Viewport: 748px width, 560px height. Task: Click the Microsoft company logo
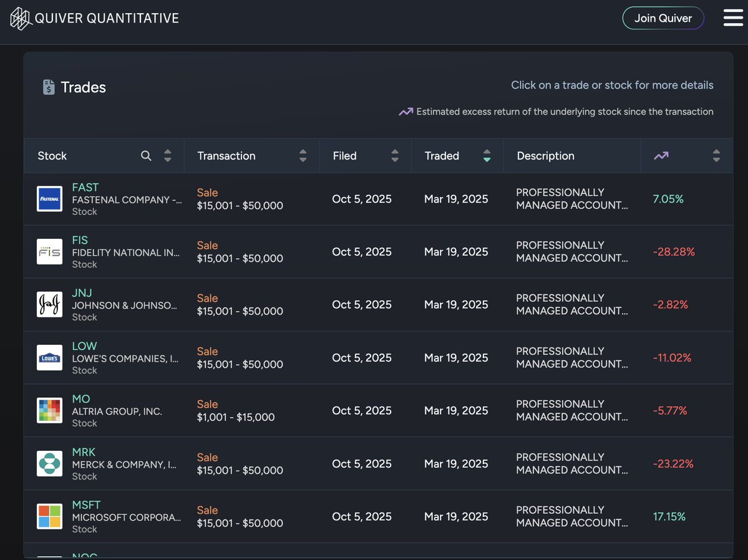[x=50, y=516]
